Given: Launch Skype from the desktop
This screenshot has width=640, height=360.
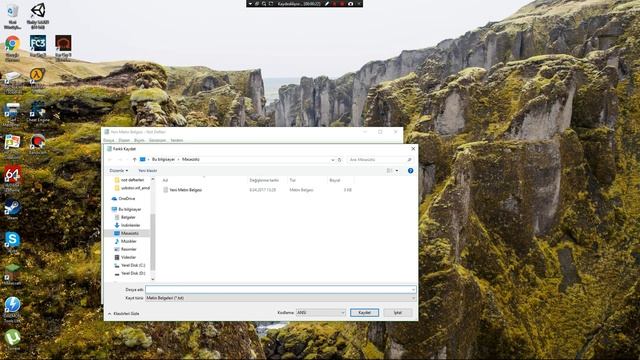Looking at the screenshot, I should pyautogui.click(x=12, y=240).
